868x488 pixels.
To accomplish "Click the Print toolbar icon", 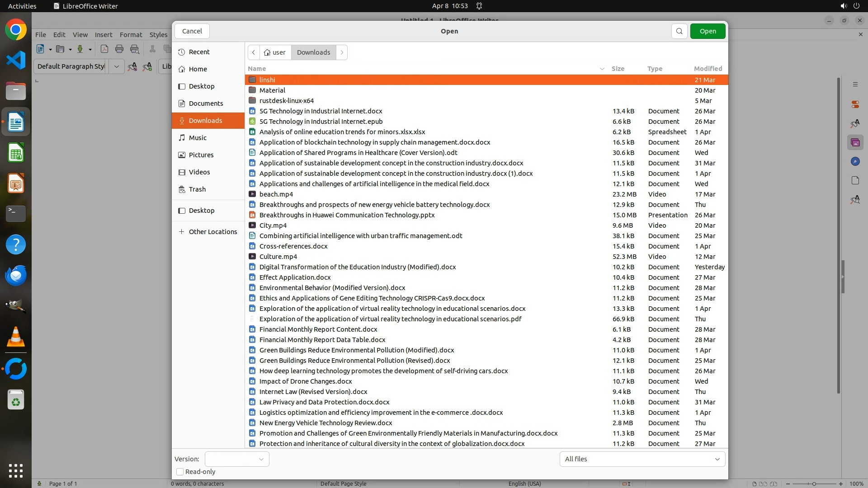I will pos(119,49).
